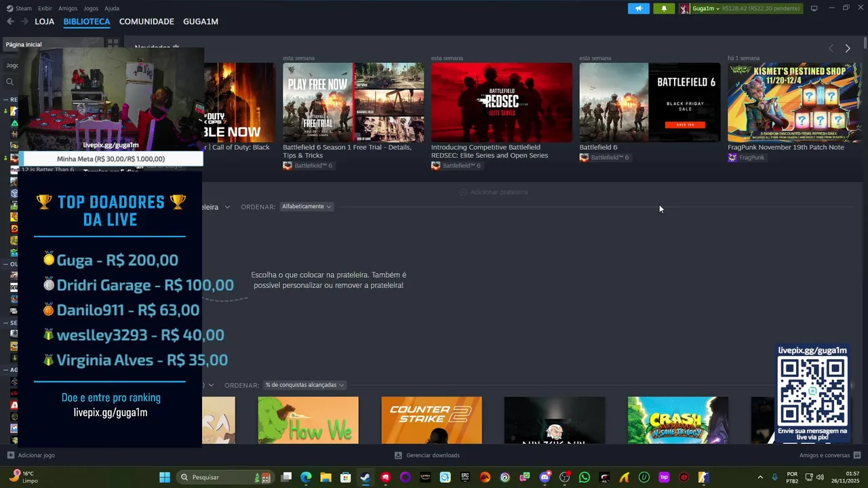
Task: Open the Exibir menu
Action: coord(45,8)
